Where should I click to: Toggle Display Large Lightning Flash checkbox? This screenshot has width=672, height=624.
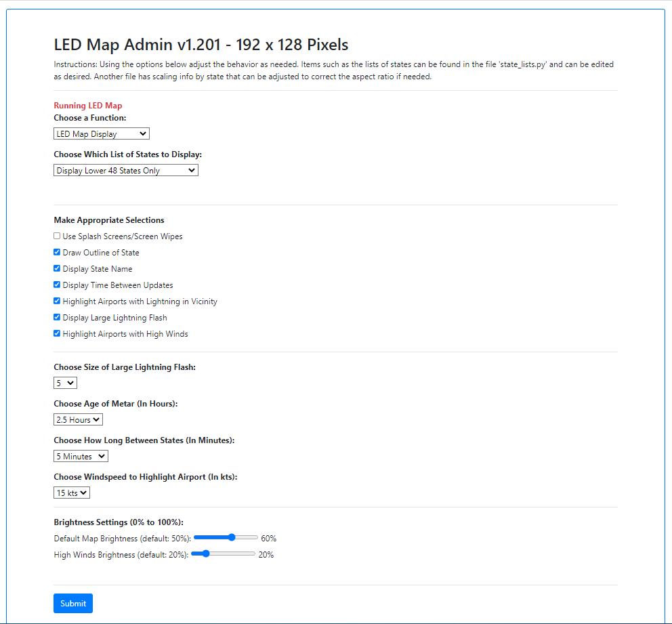coord(57,318)
